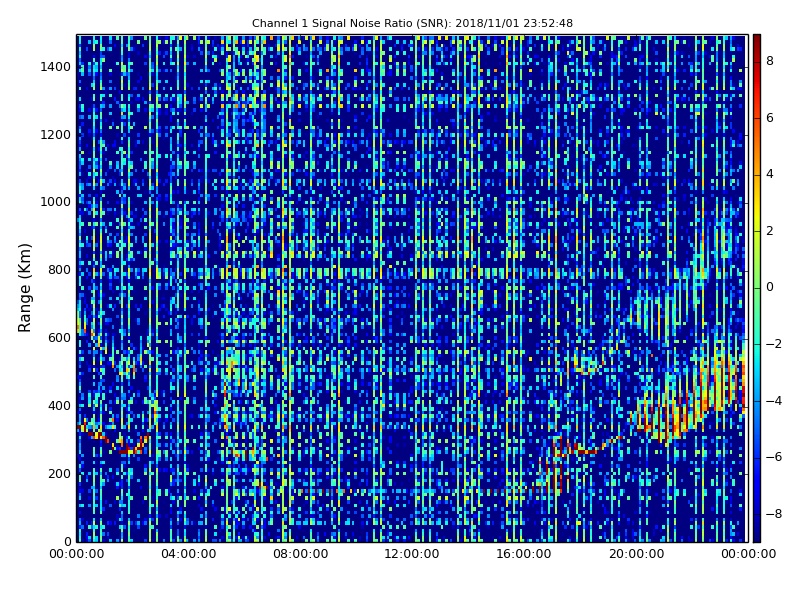Click the plot title showing Channel 1 SNR
The height and width of the screenshot is (600, 800).
[x=412, y=23]
